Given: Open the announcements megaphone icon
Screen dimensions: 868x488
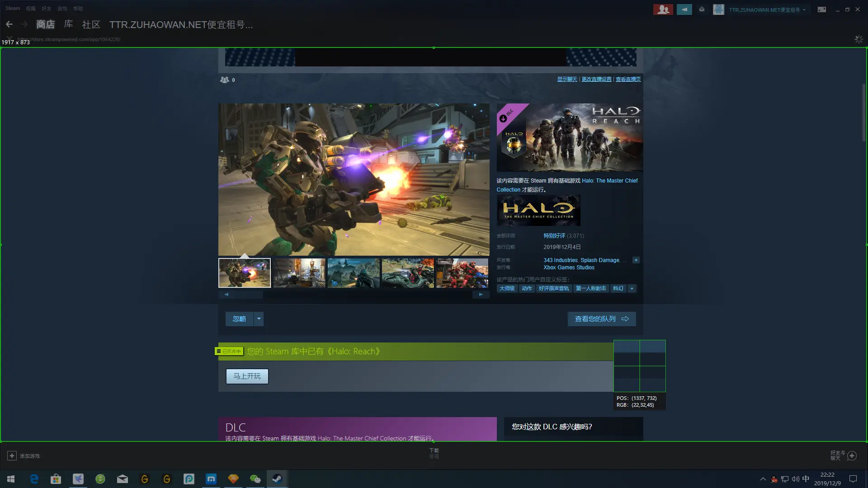Looking at the screenshot, I should [684, 9].
